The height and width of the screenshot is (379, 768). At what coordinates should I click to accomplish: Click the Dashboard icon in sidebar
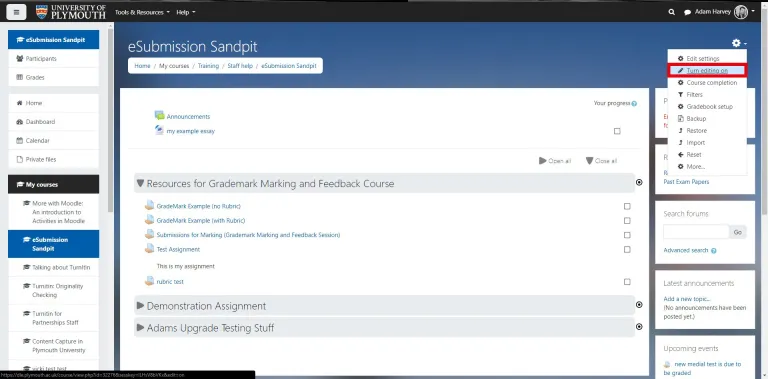pyautogui.click(x=20, y=121)
